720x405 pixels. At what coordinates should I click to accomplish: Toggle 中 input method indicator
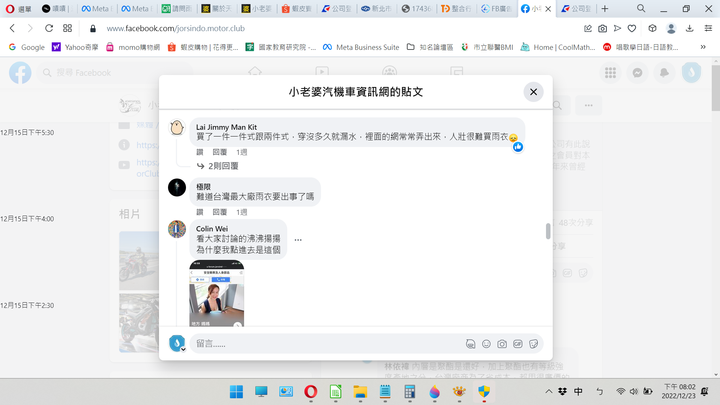point(578,392)
